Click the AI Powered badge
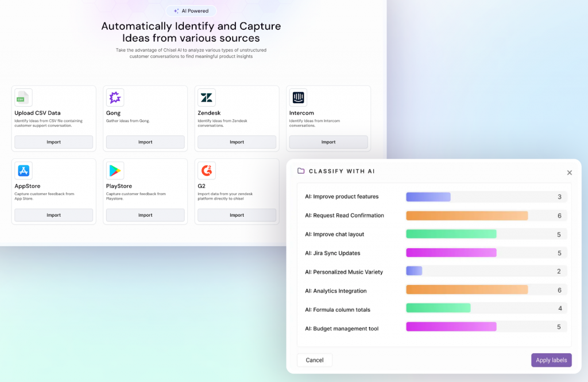This screenshot has width=588, height=382. (191, 11)
